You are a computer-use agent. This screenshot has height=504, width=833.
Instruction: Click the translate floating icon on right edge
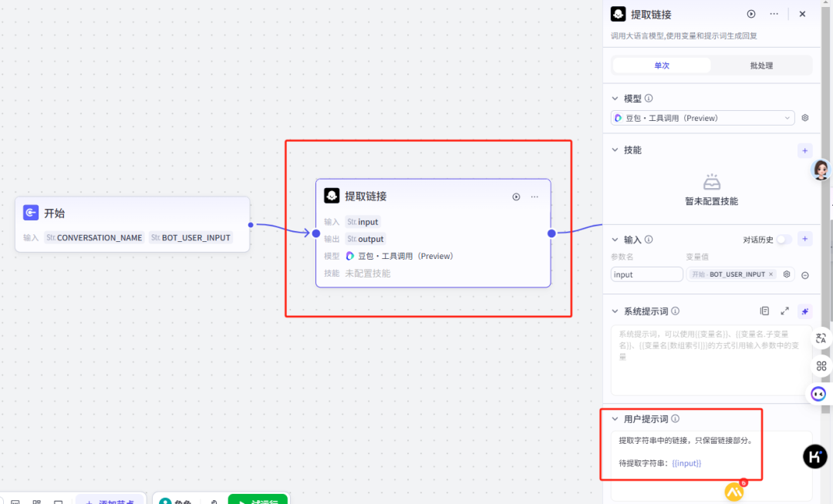[821, 338]
